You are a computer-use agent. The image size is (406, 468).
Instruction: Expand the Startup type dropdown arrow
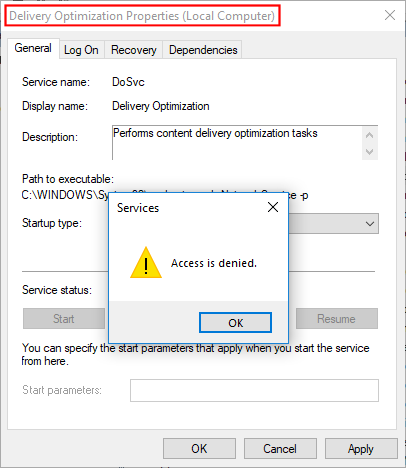click(370, 223)
